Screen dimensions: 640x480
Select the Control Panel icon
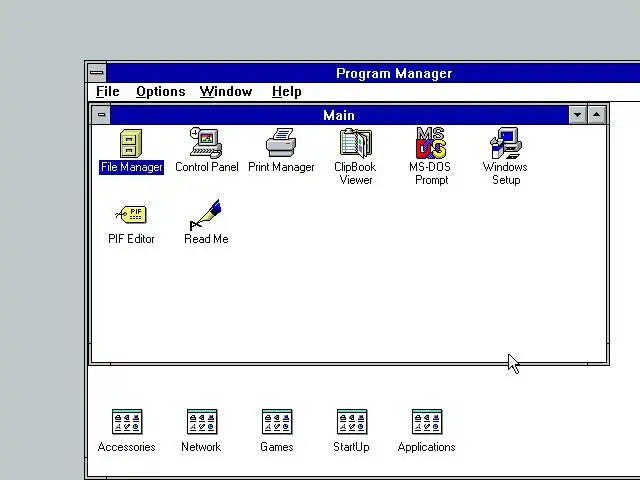coord(206,143)
